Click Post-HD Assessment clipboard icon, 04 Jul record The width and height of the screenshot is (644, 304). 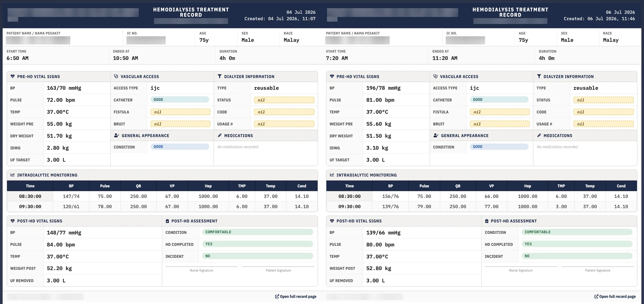click(167, 221)
